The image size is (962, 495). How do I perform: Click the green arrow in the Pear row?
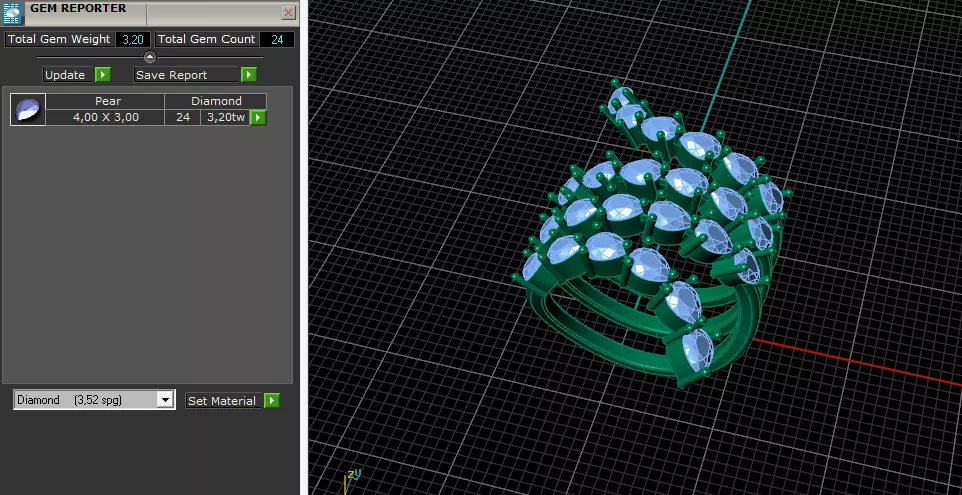coord(258,117)
